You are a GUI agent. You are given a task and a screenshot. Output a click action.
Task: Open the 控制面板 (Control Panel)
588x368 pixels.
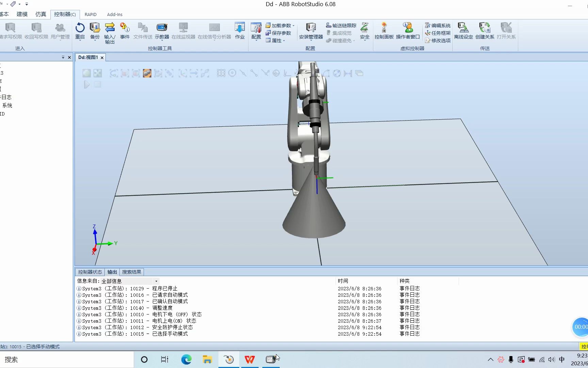pyautogui.click(x=384, y=31)
